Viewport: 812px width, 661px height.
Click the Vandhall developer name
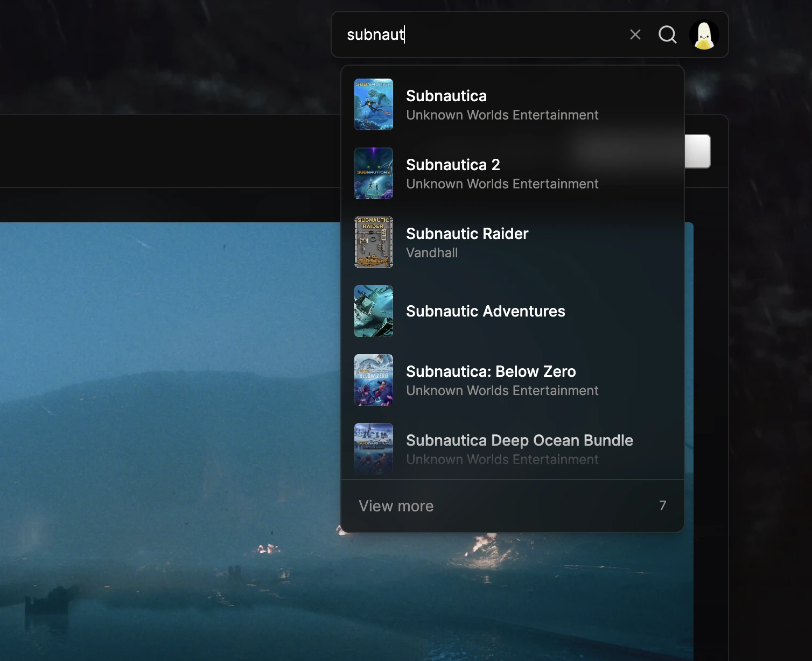pos(432,253)
